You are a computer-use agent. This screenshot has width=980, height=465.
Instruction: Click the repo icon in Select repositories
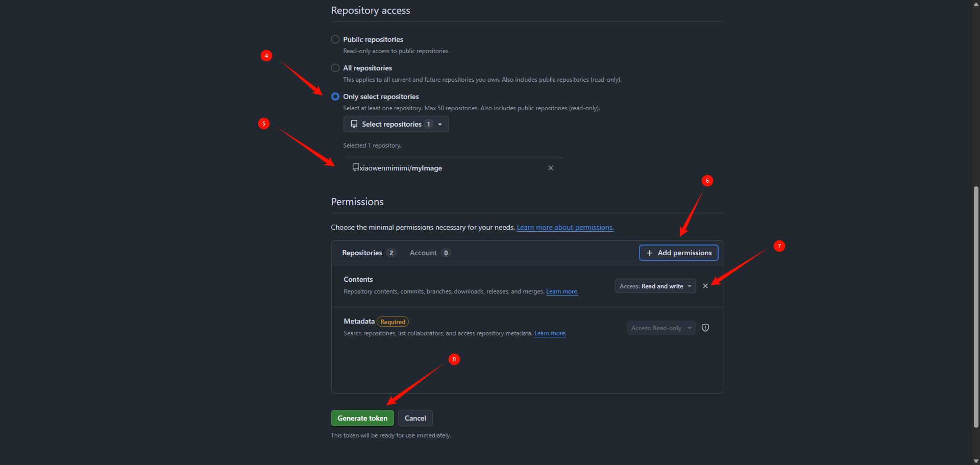(354, 124)
